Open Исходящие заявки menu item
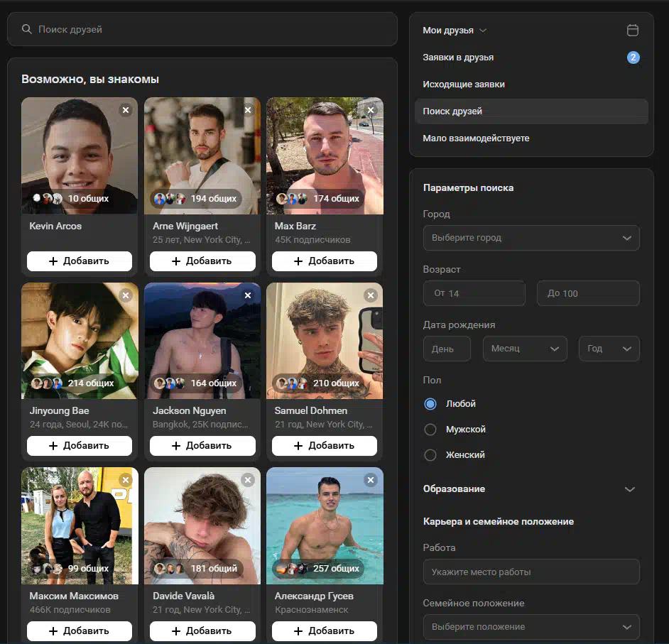 point(531,84)
